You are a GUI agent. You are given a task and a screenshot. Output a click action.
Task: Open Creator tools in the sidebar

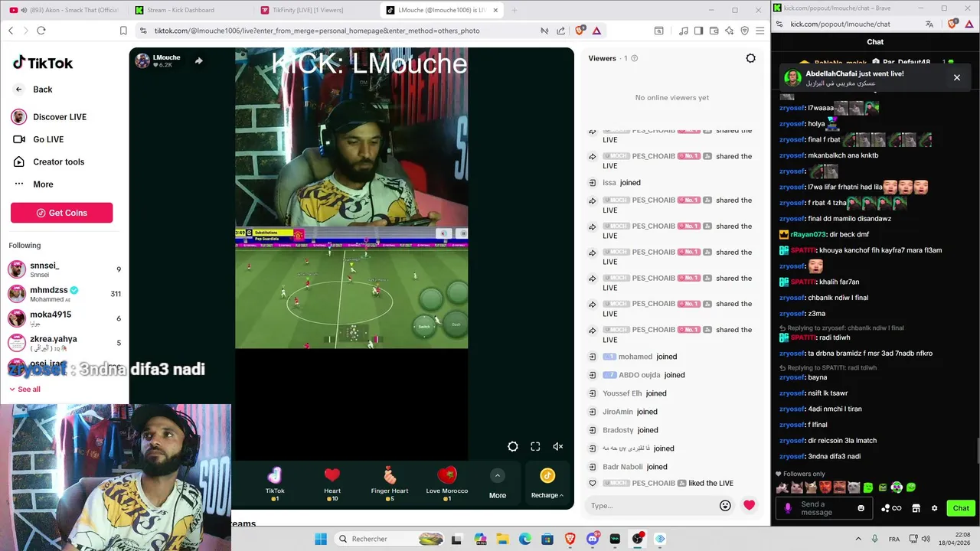pos(48,161)
